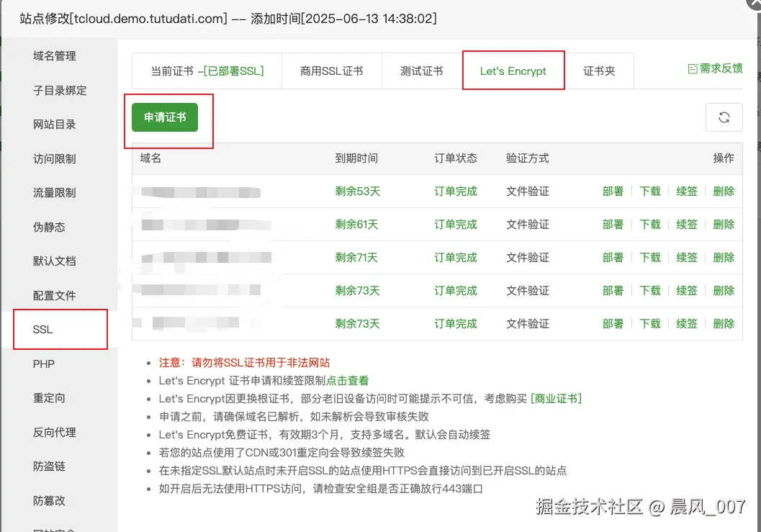Select PHP in sidebar
This screenshot has height=532, width=761.
coord(44,364)
